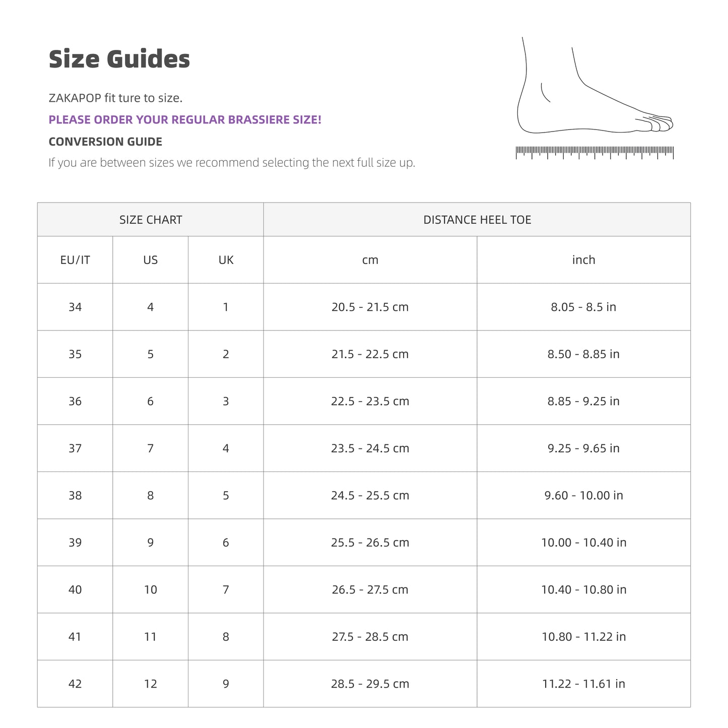This screenshot has height=728, width=728.
Task: Select the 22.5 - 23.5 cm cell
Action: pos(370,401)
